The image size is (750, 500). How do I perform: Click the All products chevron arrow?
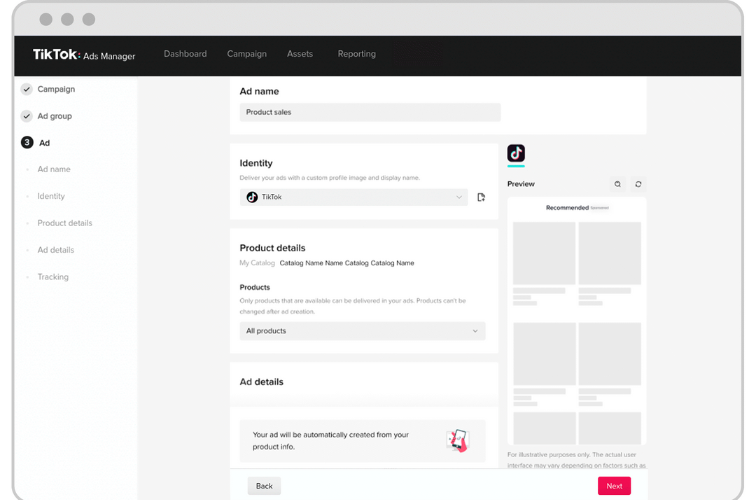475,331
